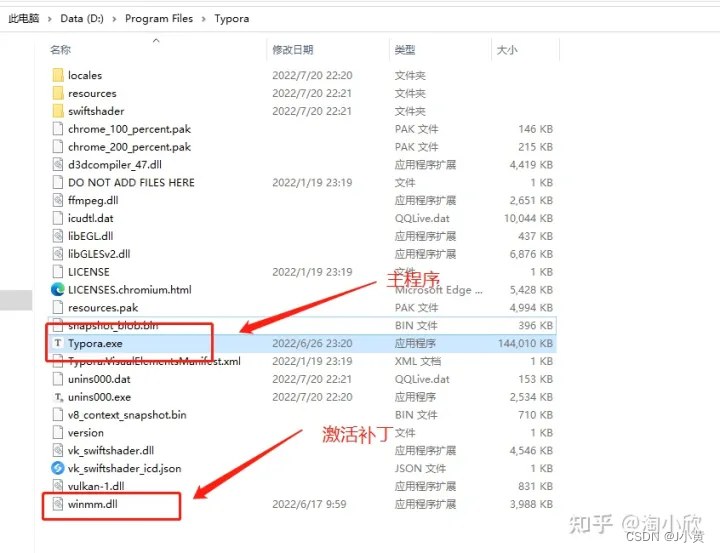Click the chrome_200_percent.pak file icon
Screen dimensions: 720x553
click(58, 147)
